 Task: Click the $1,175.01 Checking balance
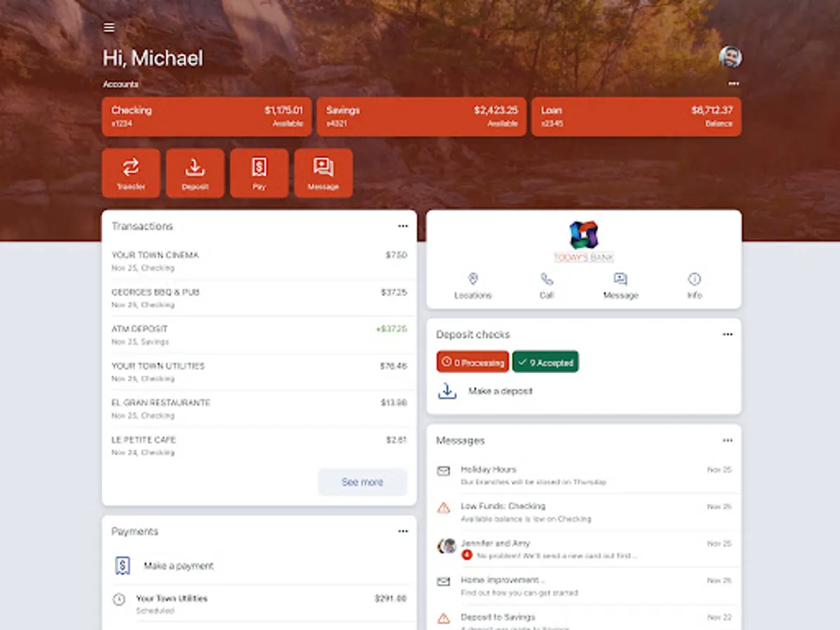(283, 110)
